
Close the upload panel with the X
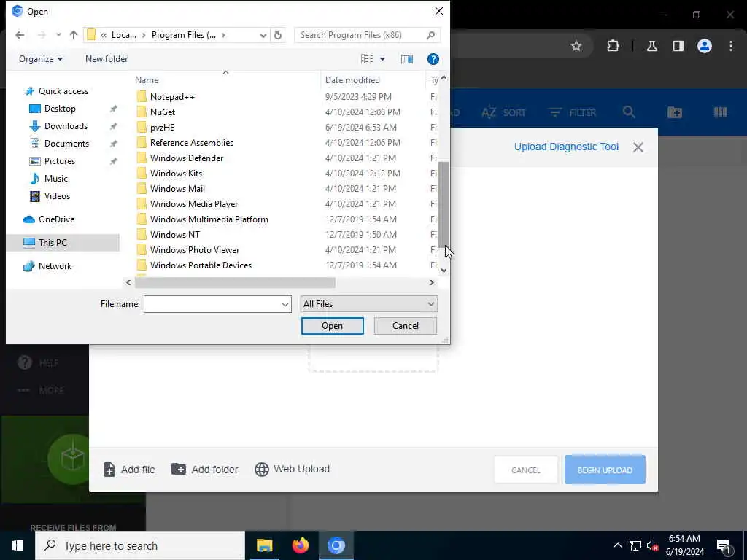tap(638, 147)
